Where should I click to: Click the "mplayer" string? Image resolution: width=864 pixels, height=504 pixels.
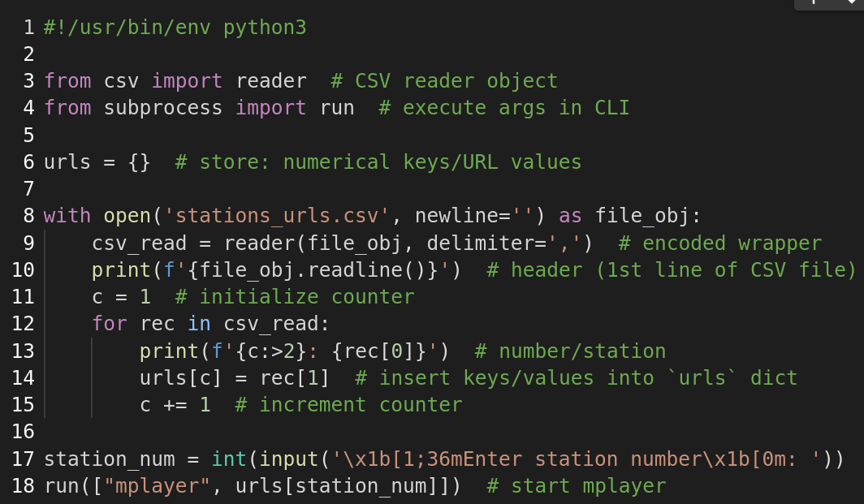[x=158, y=486]
